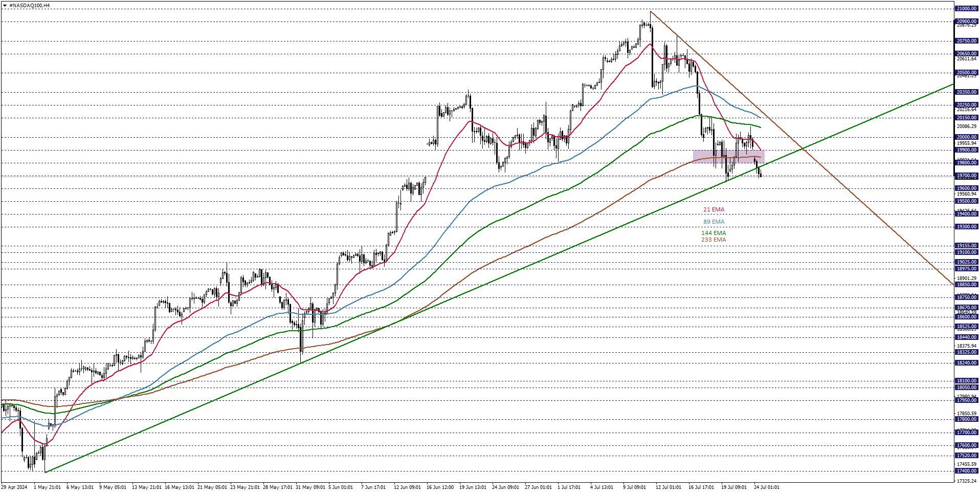
Task: Click the 17950.00 price level label
Action: 966,400
